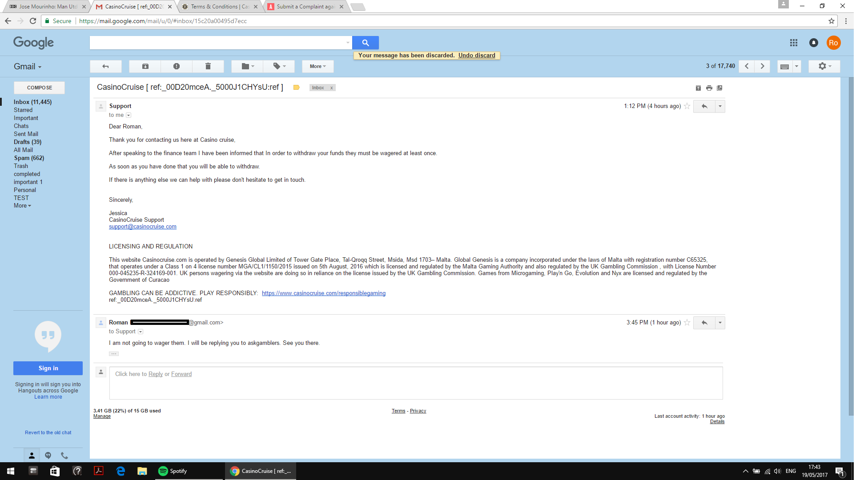Click the Hangouts Sign in button
The height and width of the screenshot is (480, 868).
[48, 368]
